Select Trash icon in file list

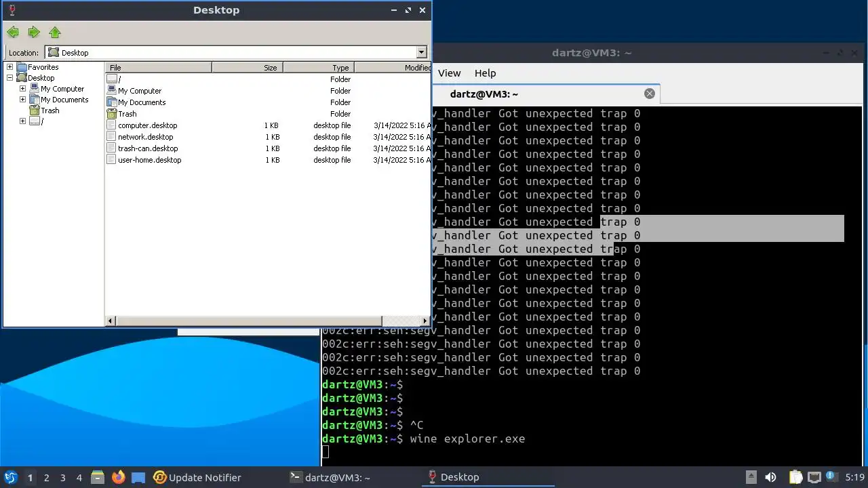tap(112, 113)
